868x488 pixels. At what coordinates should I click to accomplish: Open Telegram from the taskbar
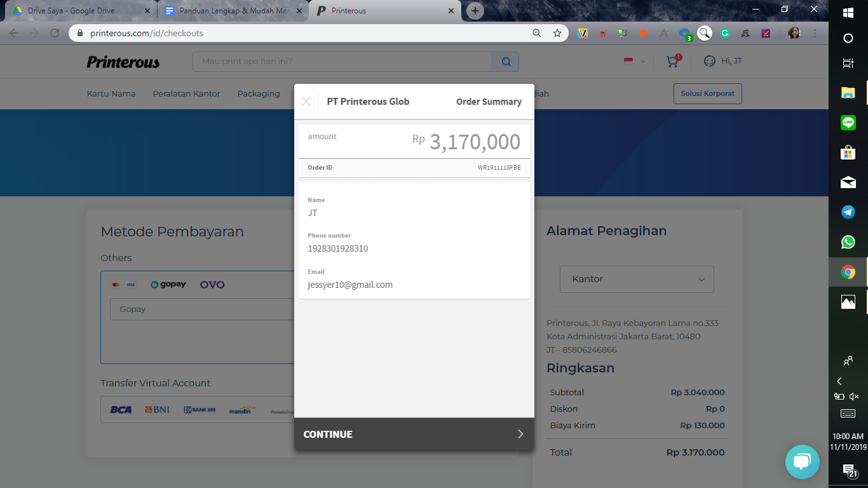tap(848, 212)
